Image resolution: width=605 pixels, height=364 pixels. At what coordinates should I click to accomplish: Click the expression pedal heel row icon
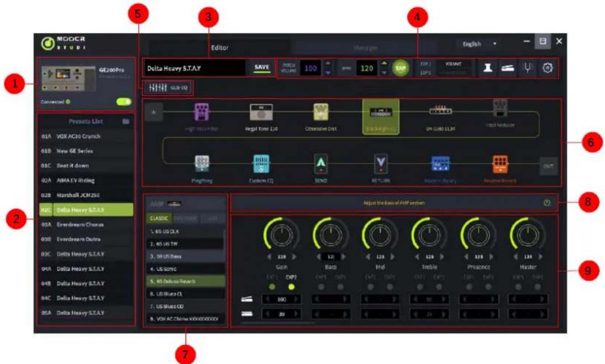(247, 314)
